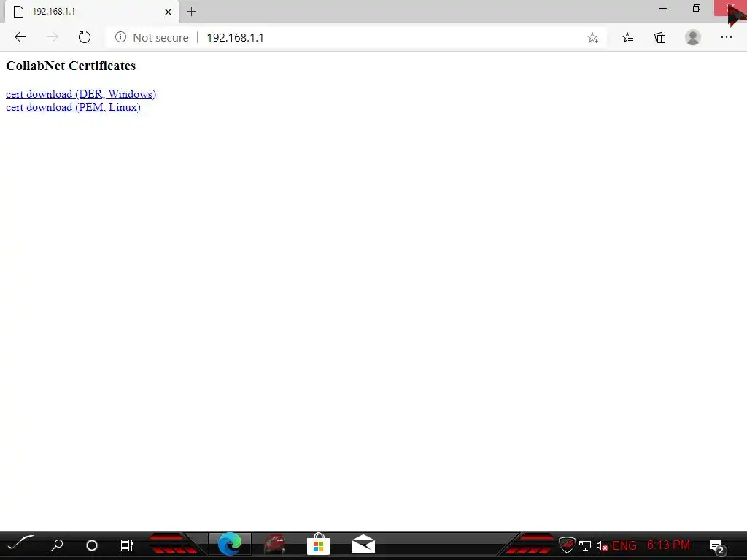The image size is (747, 560).
Task: Open the clock showing 6:13 PM
Action: [668, 545]
